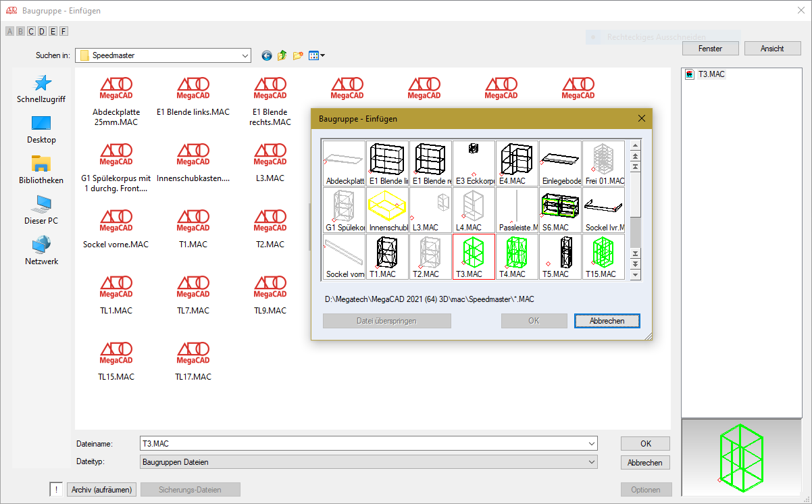Confirm with OK next to Dateiname
Screen dimensions: 812x504
[x=645, y=444]
